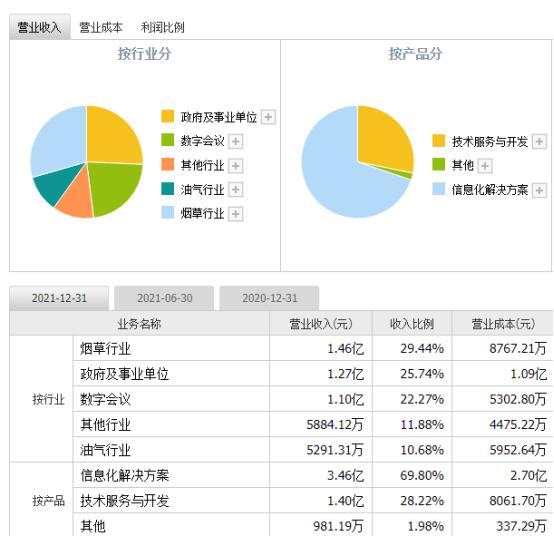Click the 政府及事业单位 table row name

(124, 374)
